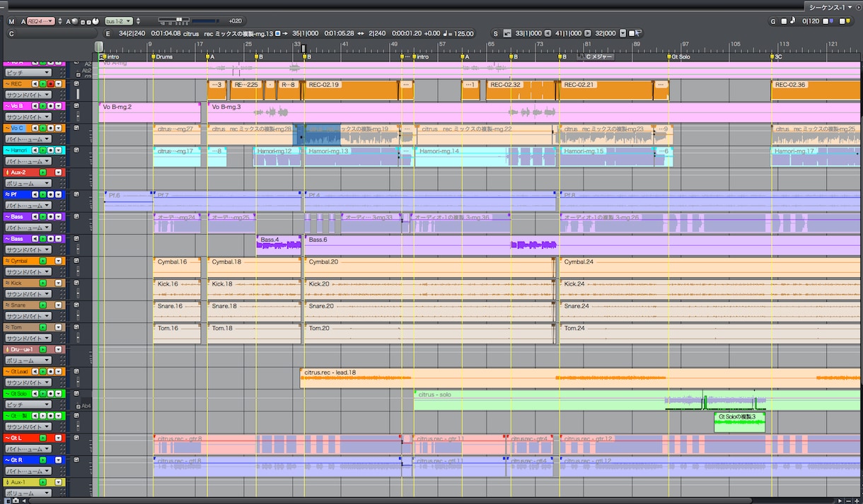Tick the checkbox beside the cursor icon

coord(630,33)
